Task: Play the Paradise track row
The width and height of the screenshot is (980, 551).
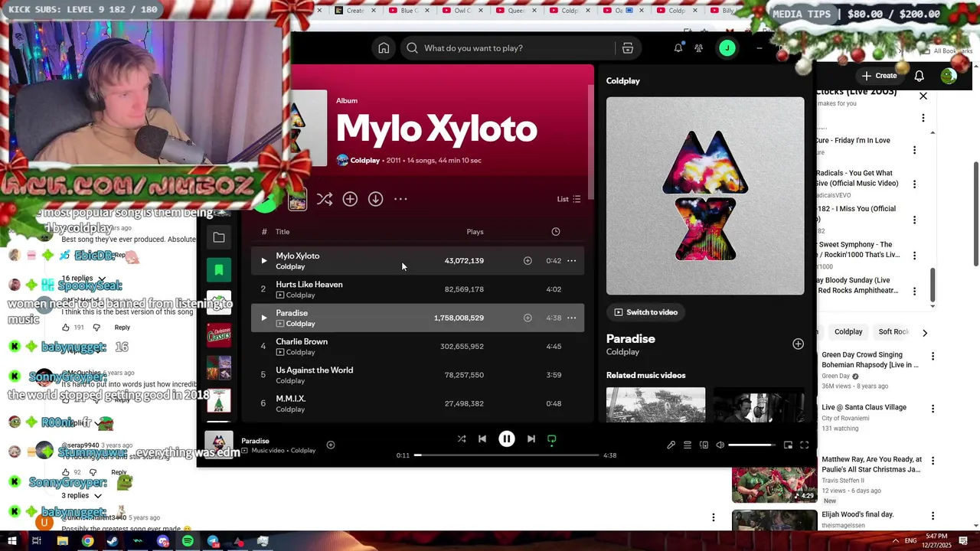Action: [x=263, y=318]
